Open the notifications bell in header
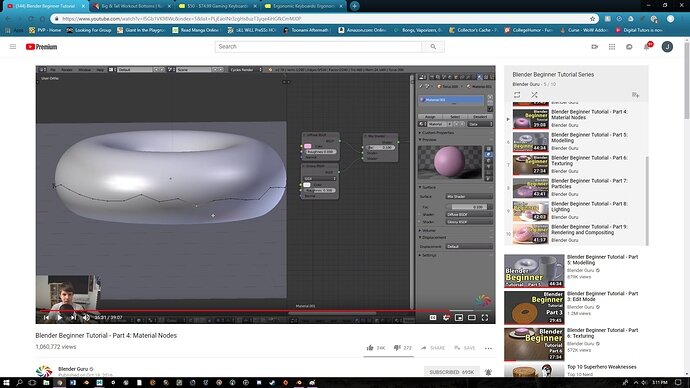690x388 pixels. (647, 46)
